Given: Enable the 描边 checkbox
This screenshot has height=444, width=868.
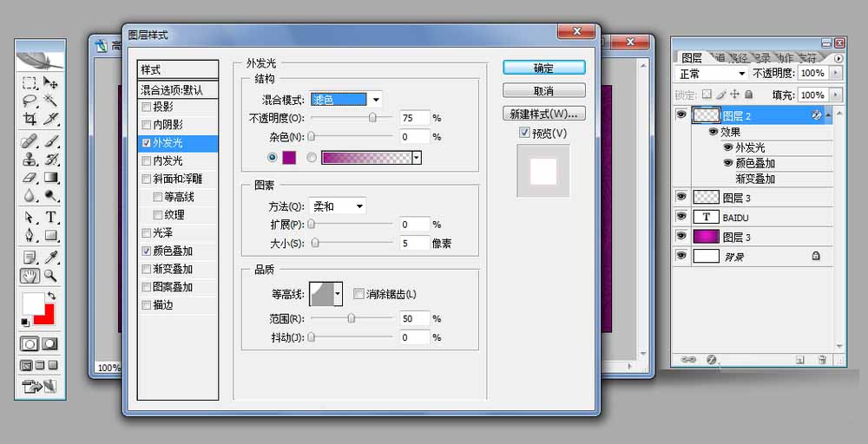Looking at the screenshot, I should 146,305.
